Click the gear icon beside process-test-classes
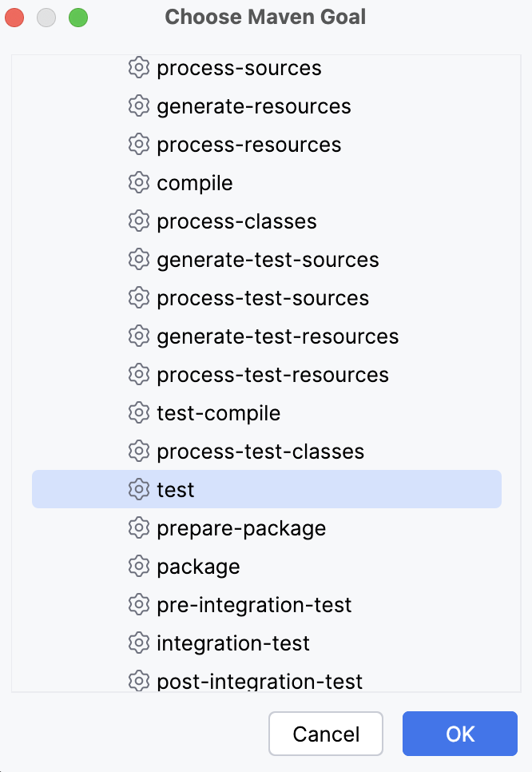Viewport: 532px width, 772px height. [x=139, y=451]
